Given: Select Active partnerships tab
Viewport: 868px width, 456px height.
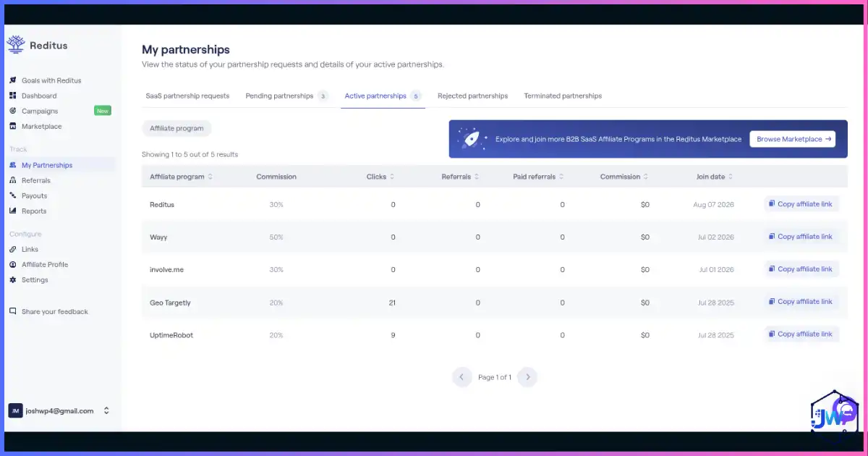Looking at the screenshot, I should 383,96.
